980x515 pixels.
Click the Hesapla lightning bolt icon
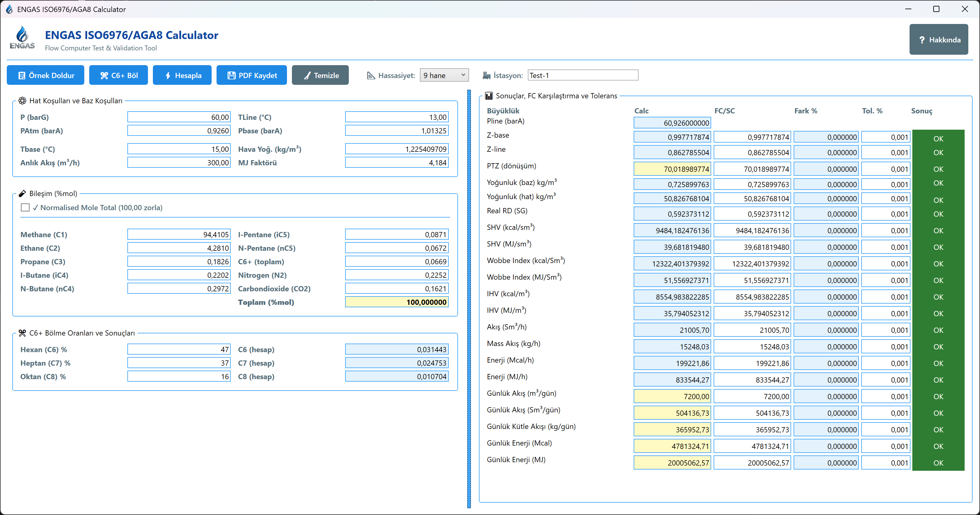pos(168,75)
